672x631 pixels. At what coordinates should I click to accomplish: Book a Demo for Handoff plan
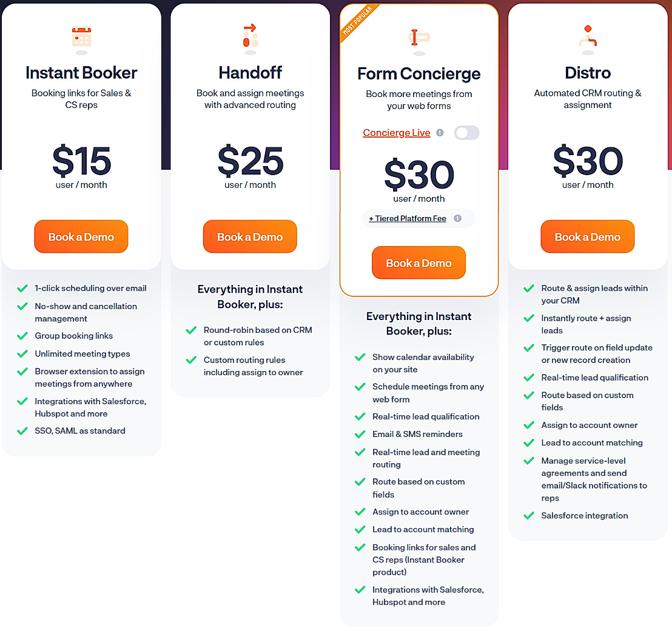point(250,236)
